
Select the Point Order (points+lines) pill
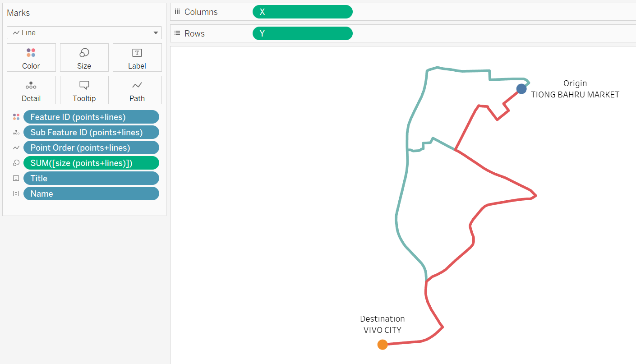(x=91, y=147)
